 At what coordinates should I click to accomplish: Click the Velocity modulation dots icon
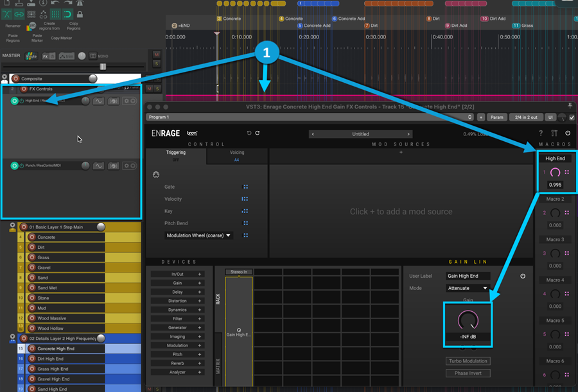[x=245, y=199]
